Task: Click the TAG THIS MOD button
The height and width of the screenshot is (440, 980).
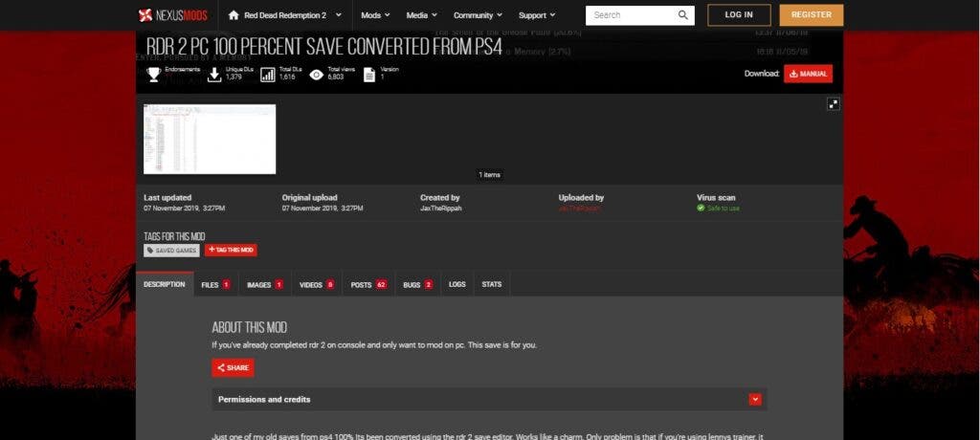Action: 231,250
